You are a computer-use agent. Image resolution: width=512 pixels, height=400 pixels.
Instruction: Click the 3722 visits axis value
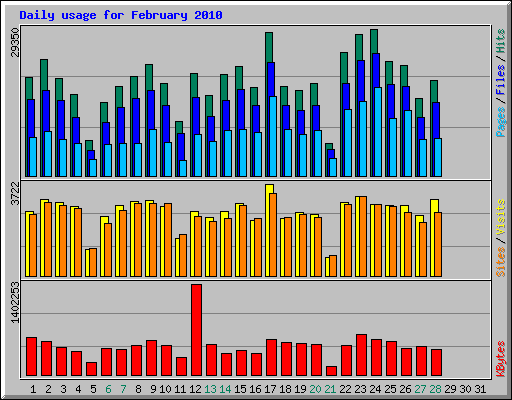15,194
